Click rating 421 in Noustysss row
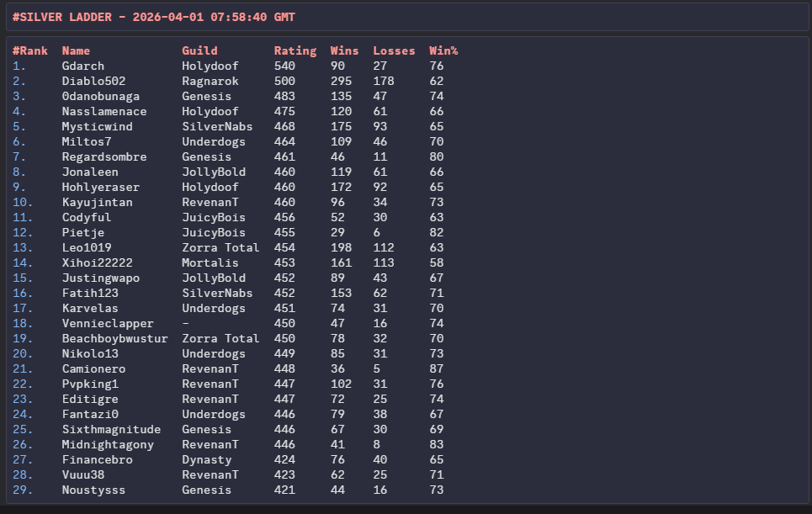The image size is (812, 514). click(284, 490)
